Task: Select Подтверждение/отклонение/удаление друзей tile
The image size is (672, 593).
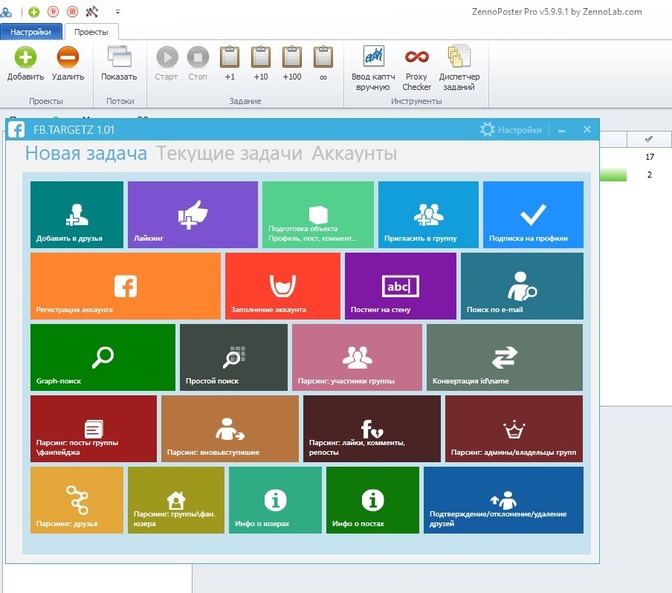Action: tap(504, 500)
